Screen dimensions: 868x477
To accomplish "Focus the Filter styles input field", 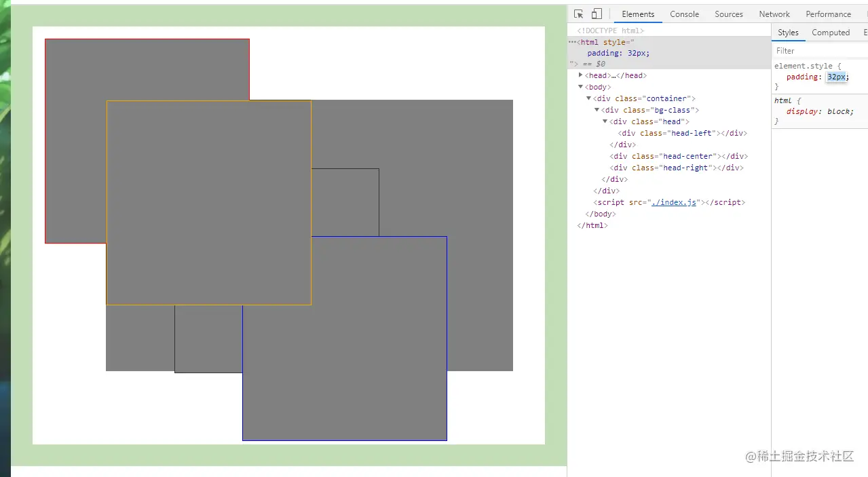I will point(819,51).
